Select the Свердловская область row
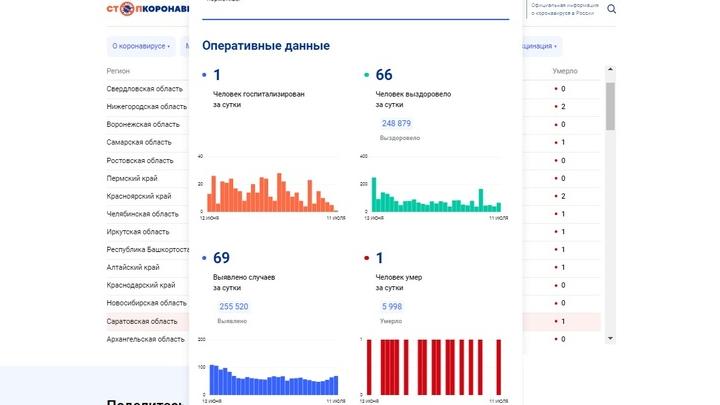 144,89
